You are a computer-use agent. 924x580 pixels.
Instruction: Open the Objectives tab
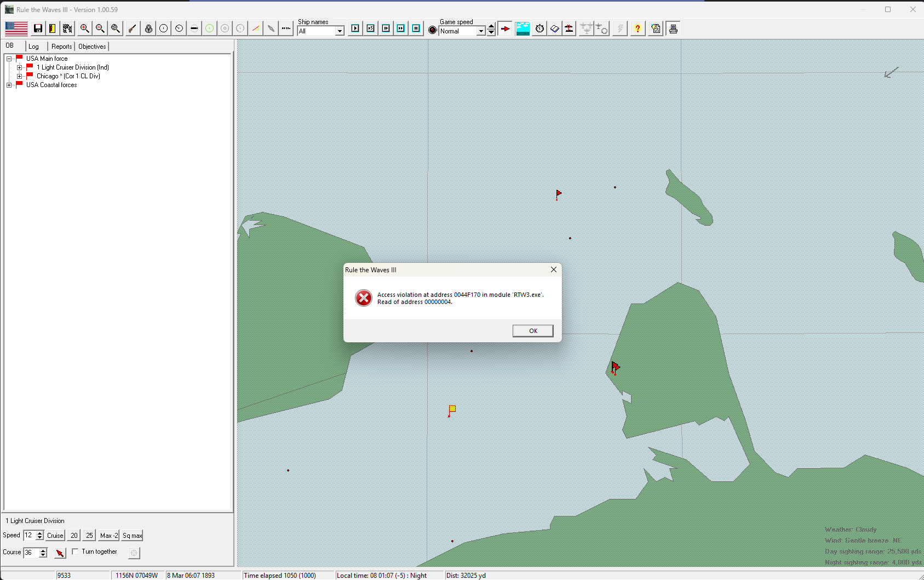(92, 47)
